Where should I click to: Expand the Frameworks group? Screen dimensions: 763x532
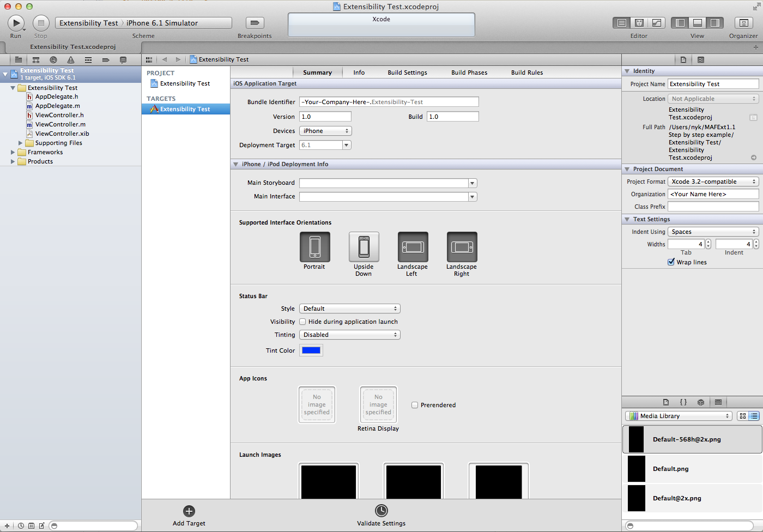pyautogui.click(x=13, y=153)
